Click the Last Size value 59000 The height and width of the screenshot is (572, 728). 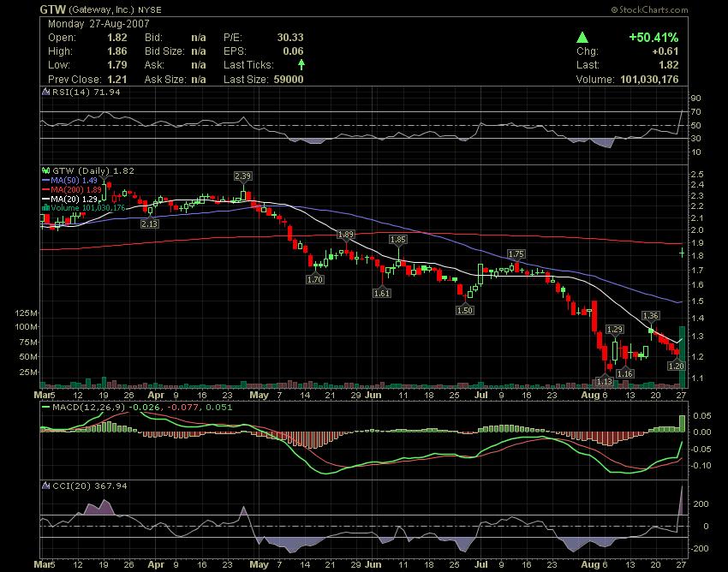pyautogui.click(x=289, y=80)
